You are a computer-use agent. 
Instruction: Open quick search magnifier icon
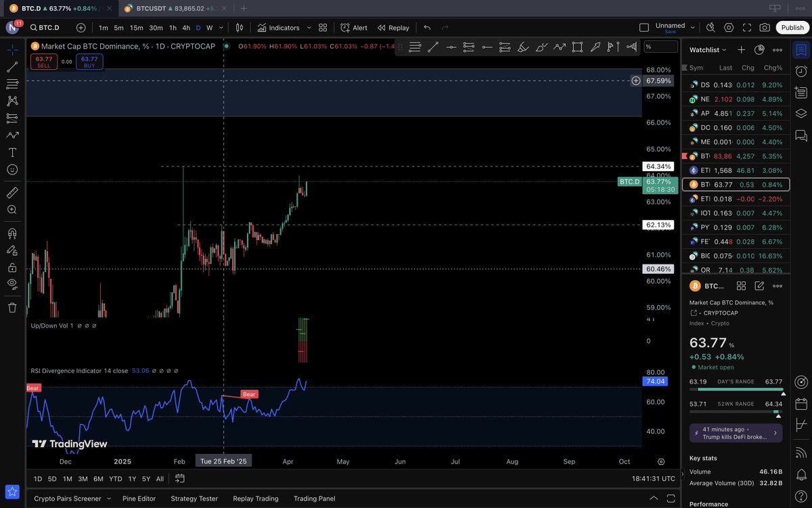(710, 28)
